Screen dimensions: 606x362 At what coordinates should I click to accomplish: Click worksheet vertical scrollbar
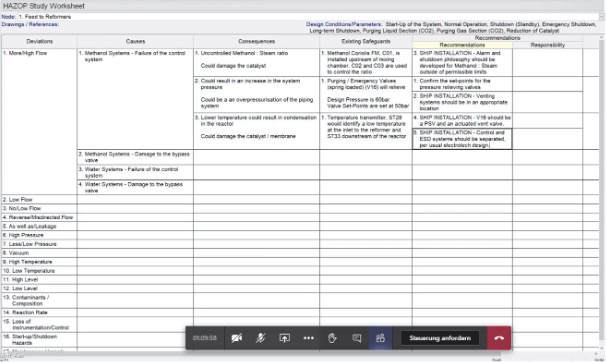point(602,193)
